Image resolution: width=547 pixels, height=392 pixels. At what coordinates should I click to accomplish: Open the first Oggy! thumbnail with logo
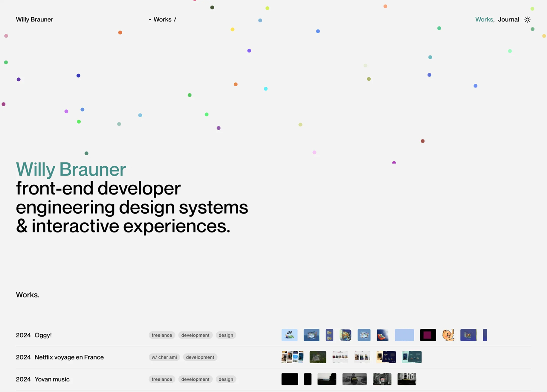pos(289,335)
